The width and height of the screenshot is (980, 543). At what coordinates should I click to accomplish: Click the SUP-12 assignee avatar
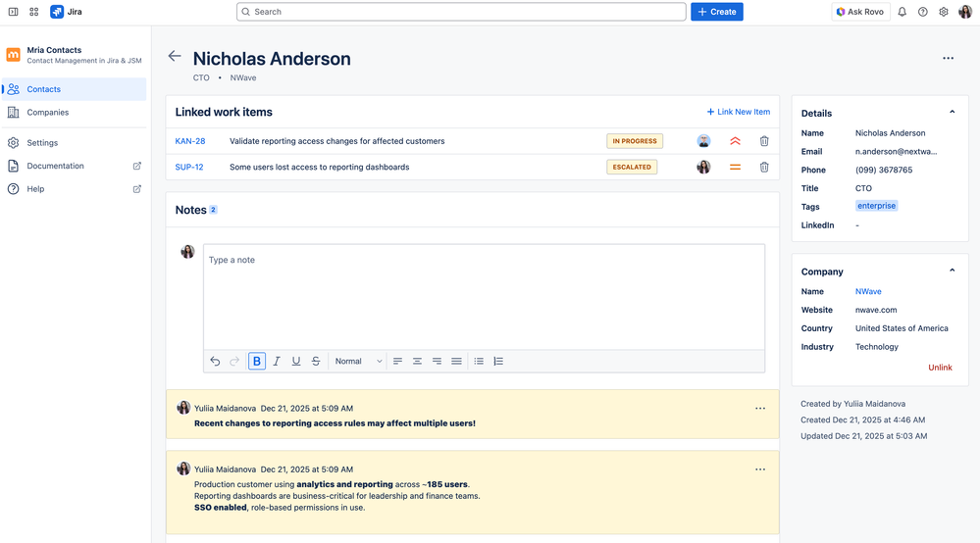click(703, 168)
